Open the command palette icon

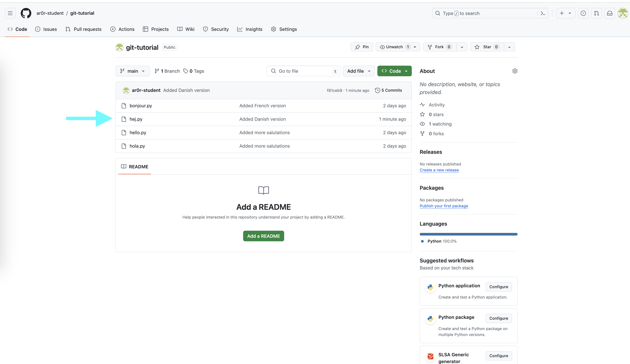pos(543,13)
